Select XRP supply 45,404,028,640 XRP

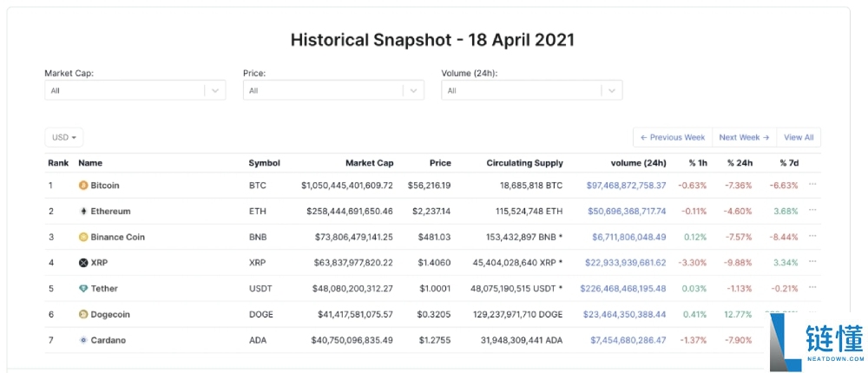pos(516,263)
